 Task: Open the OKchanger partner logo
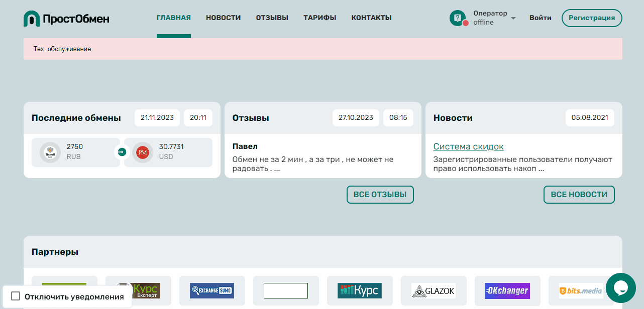point(507,290)
